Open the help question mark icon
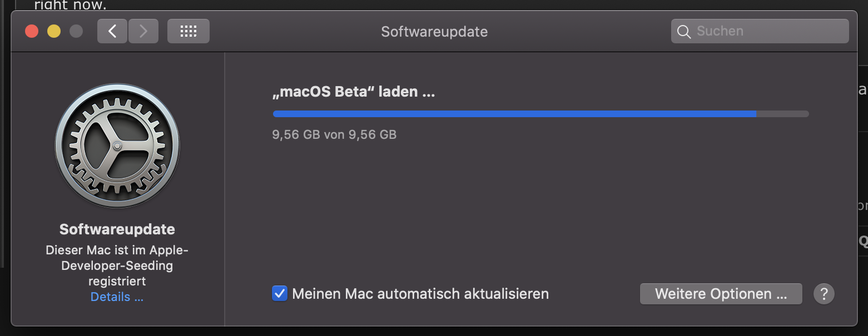 pos(824,294)
